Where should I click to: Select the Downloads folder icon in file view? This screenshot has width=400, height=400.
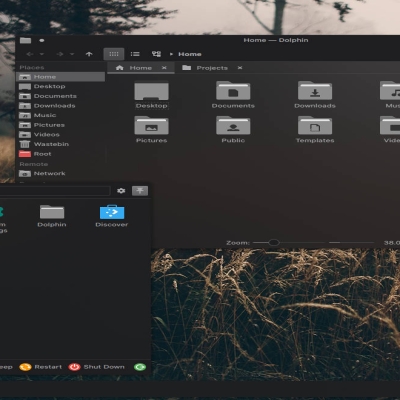315,91
